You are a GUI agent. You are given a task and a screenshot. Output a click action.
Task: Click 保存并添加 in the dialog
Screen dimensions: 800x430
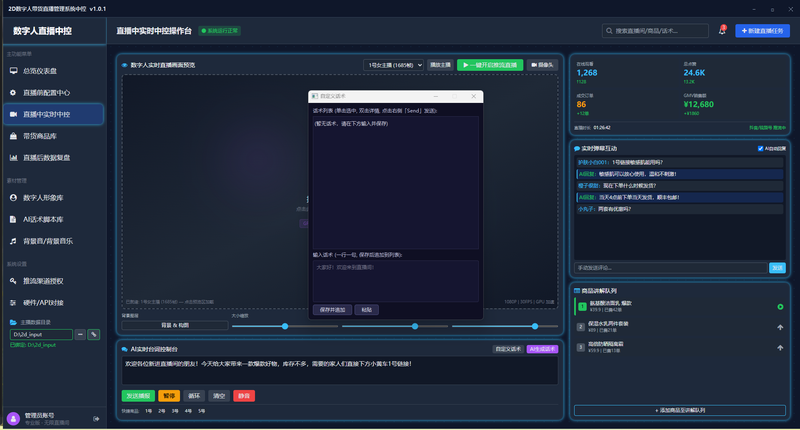tap(332, 310)
